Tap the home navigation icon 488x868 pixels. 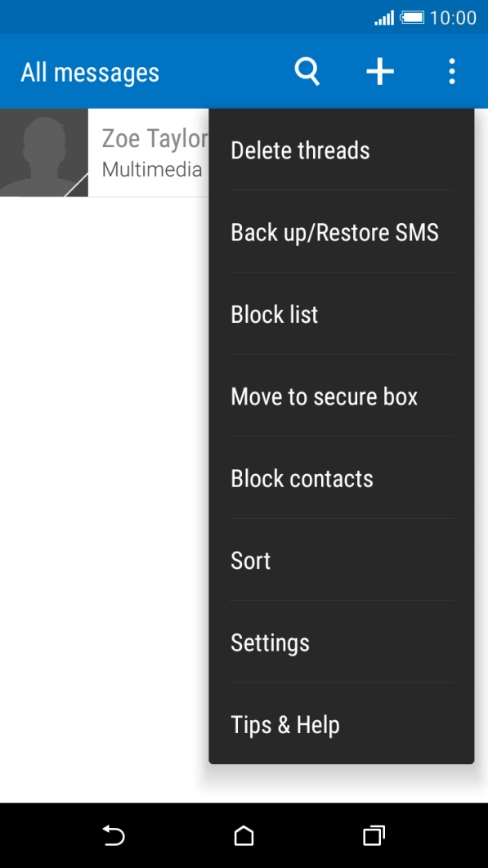243,836
